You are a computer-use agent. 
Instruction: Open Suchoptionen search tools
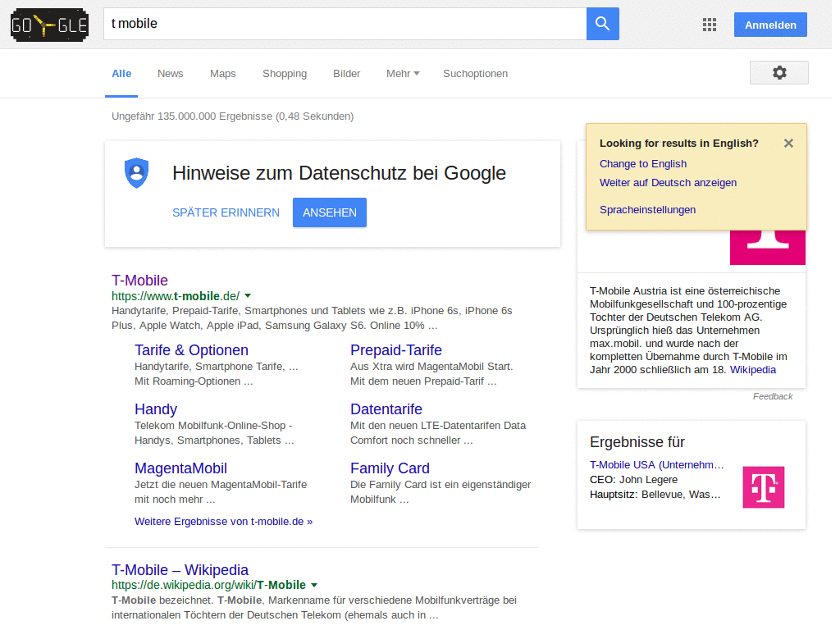pyautogui.click(x=475, y=73)
